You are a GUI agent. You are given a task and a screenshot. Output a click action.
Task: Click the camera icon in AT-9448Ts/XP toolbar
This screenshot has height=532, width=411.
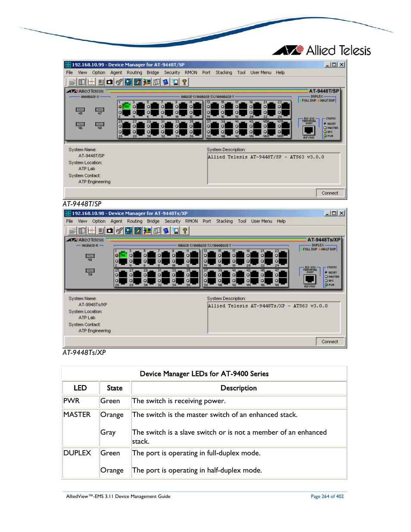point(110,230)
